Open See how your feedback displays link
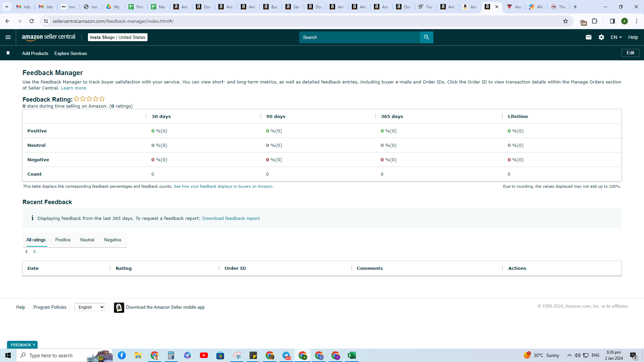 (223, 186)
